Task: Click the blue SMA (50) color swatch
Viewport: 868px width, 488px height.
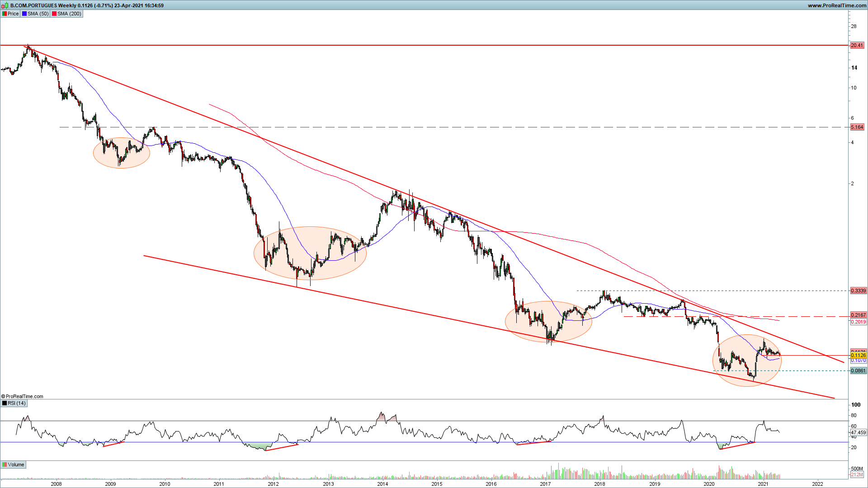Action: 24,14
